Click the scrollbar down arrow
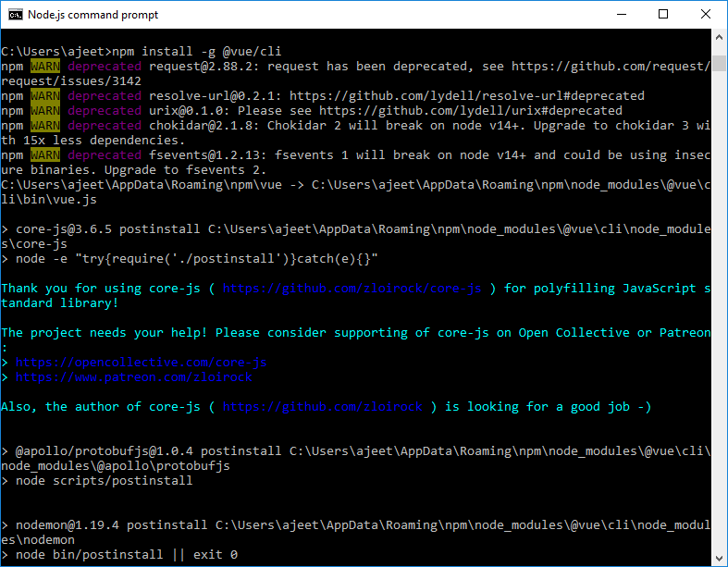Viewport: 728px width, 567px height. click(719, 558)
